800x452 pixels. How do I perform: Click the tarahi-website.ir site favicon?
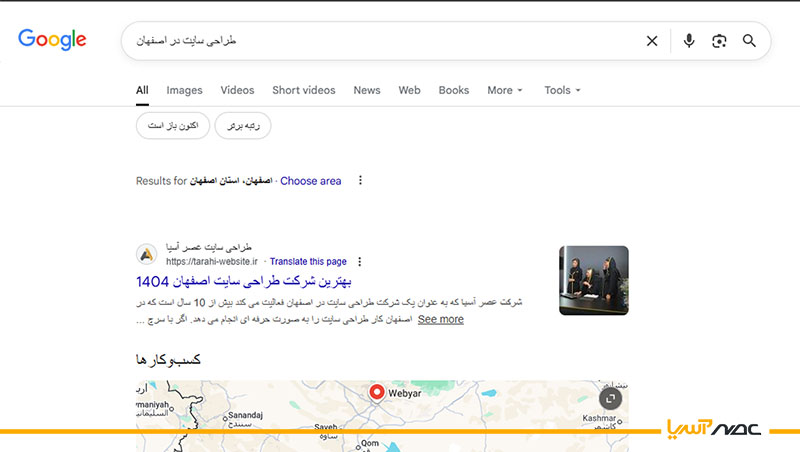(146, 254)
